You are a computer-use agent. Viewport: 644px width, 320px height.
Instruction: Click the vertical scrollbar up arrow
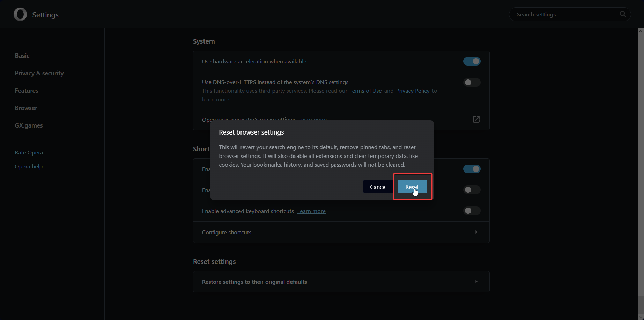(x=641, y=31)
